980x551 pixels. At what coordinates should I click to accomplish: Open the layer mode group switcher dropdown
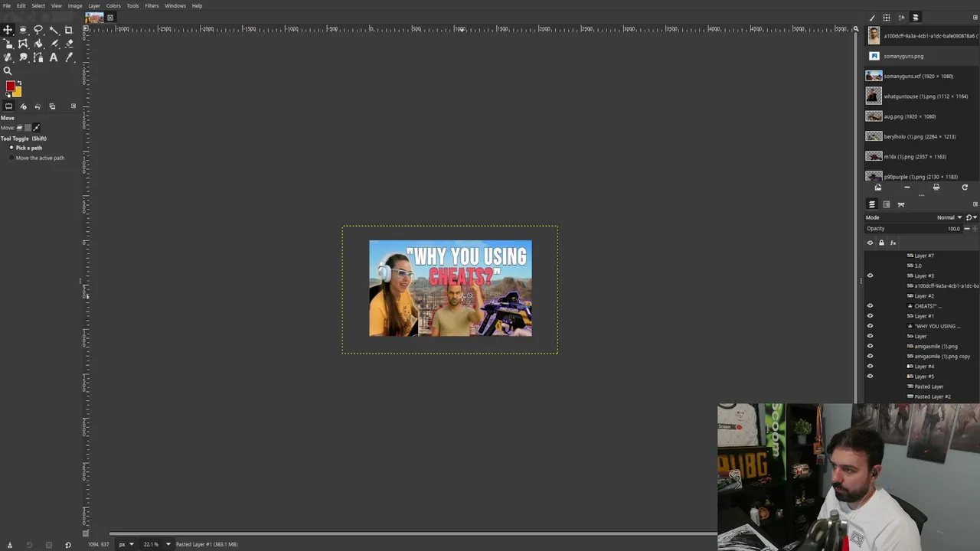point(971,217)
